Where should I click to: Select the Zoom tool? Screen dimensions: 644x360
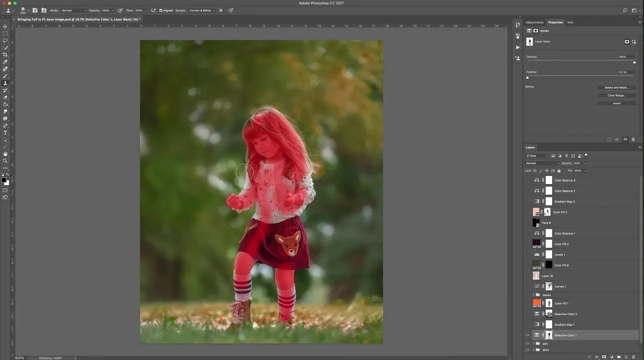[5, 161]
